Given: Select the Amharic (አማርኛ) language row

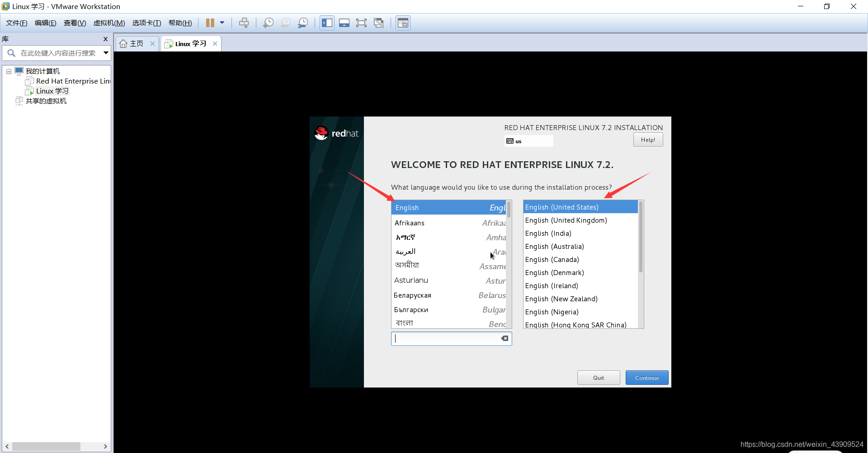Looking at the screenshot, I should click(x=448, y=238).
